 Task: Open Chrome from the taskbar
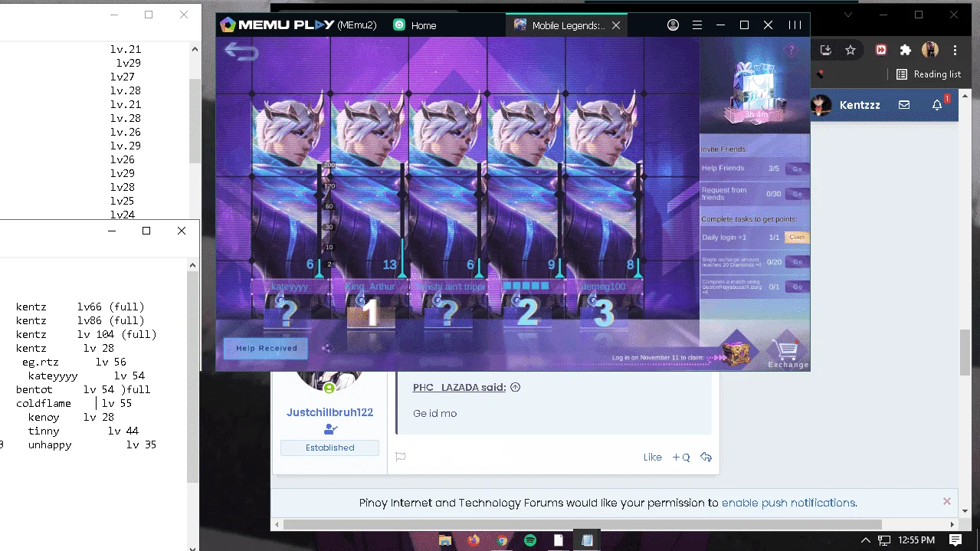[502, 540]
